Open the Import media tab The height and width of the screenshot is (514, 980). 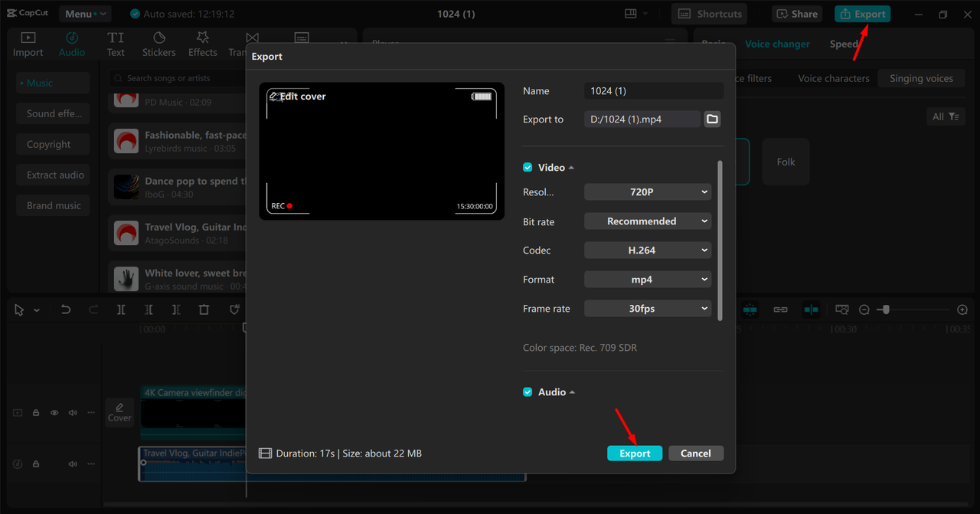(x=28, y=44)
